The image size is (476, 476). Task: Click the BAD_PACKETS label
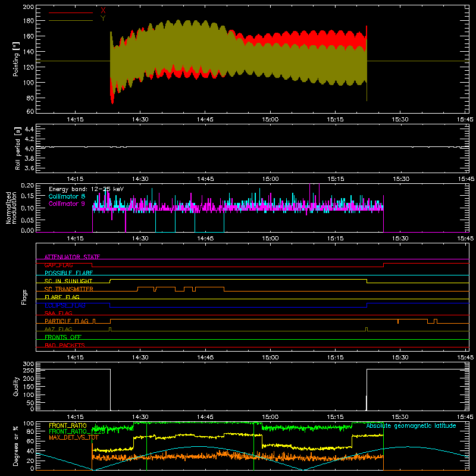[x=65, y=345]
